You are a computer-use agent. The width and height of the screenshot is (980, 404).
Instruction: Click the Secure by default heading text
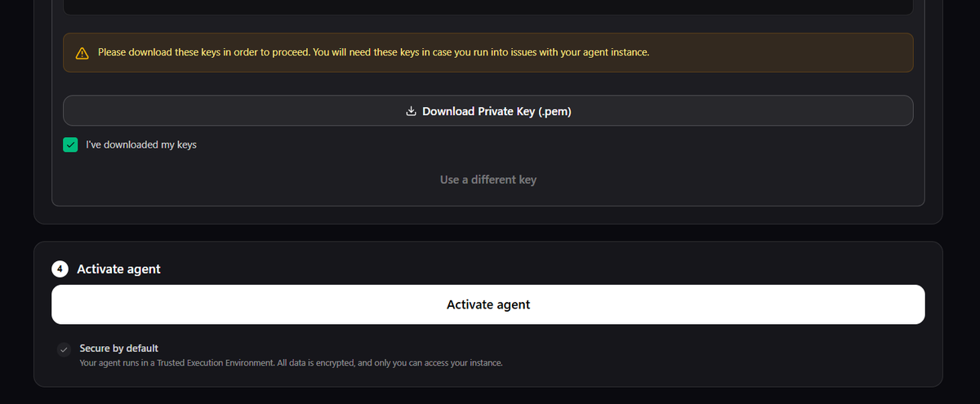tap(119, 349)
